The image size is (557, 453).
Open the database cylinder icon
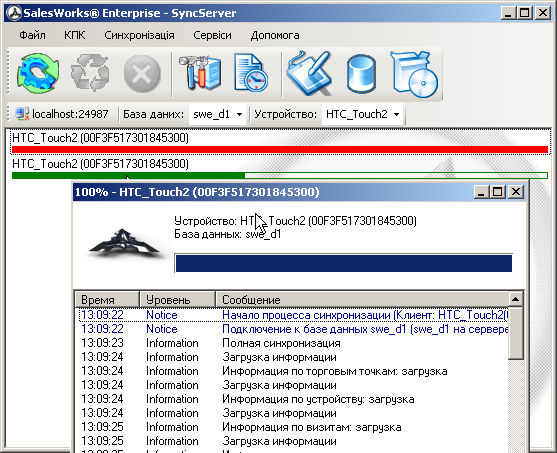pos(361,74)
